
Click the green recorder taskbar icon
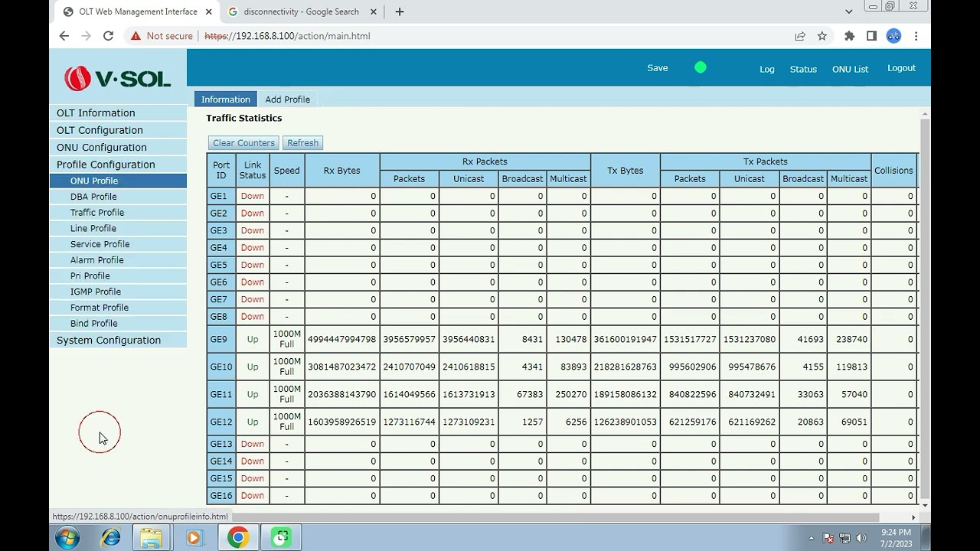tap(281, 538)
